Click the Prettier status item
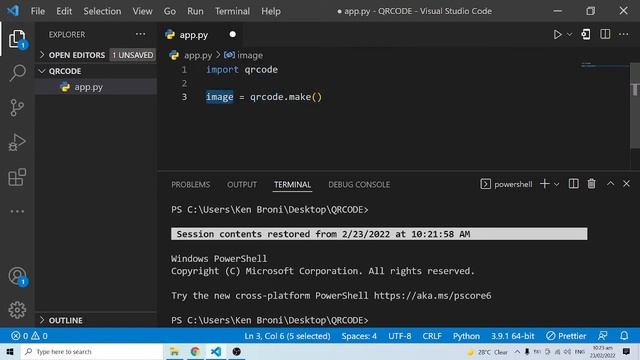Screen dimensions: 640x360 coord(566,336)
